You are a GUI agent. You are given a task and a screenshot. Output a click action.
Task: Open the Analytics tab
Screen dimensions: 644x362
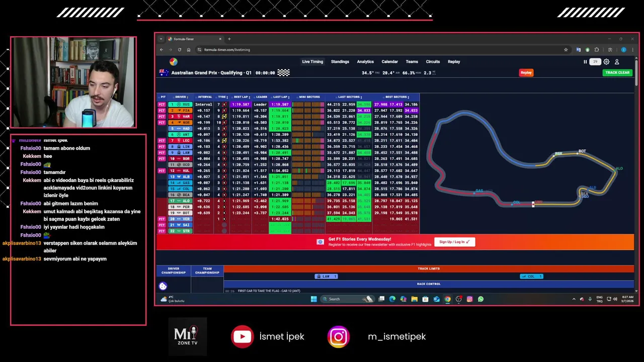pos(365,62)
